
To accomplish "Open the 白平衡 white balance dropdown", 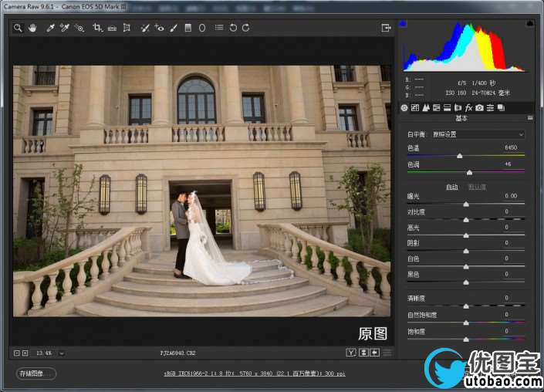I will tap(477, 134).
